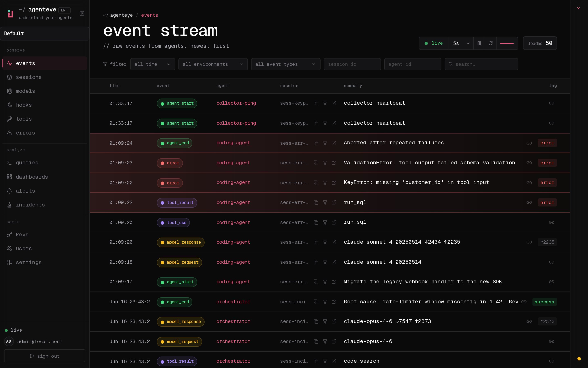Click the sign out button
Screen dimensions: 588x368
point(45,356)
